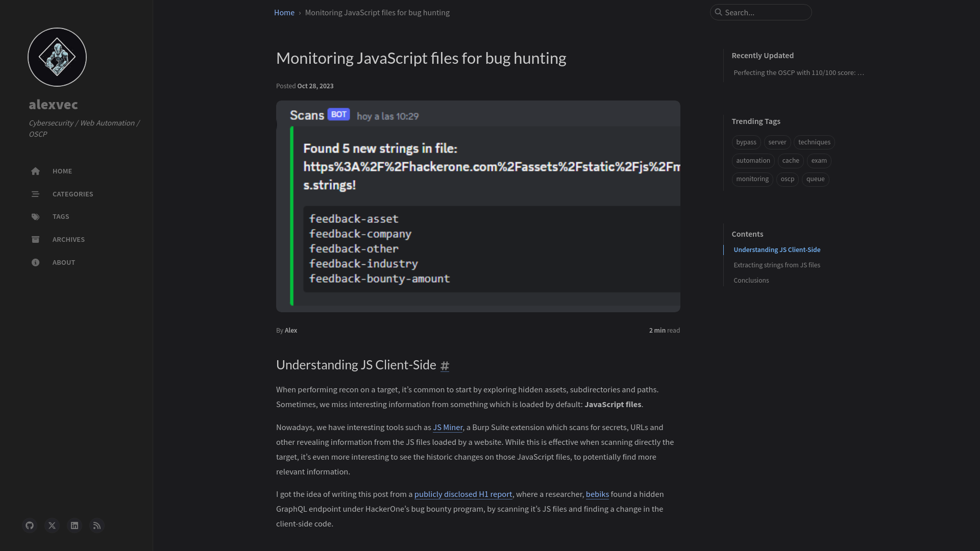Click the alexvec profile logo image
The image size is (980, 551).
[x=57, y=57]
